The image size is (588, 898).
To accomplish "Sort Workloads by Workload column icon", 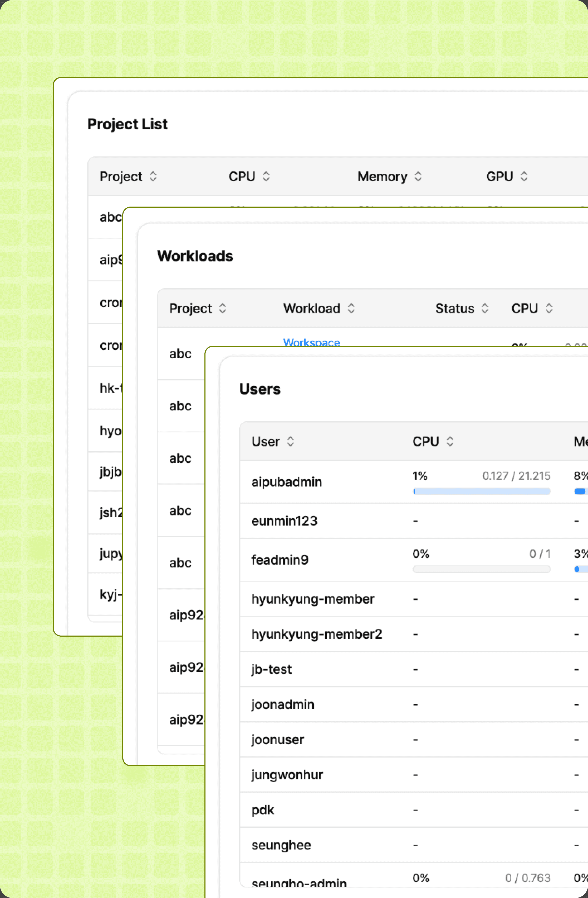I will coord(351,308).
